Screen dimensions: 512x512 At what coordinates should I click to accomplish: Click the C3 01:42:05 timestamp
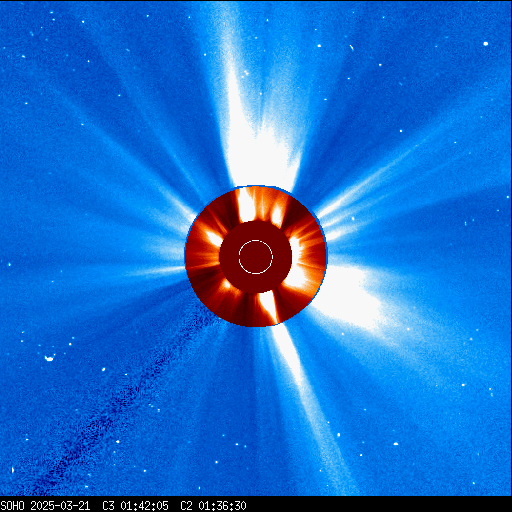(135, 506)
